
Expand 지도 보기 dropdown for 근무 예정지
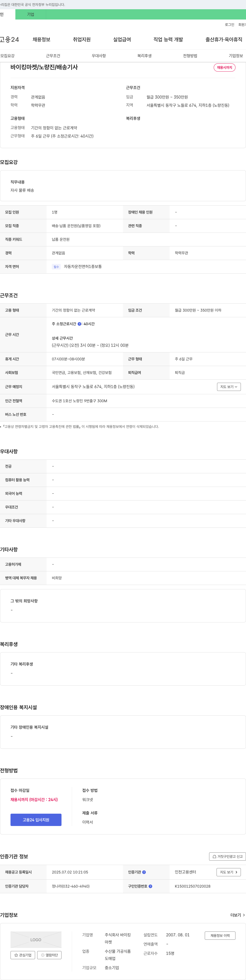point(229,387)
